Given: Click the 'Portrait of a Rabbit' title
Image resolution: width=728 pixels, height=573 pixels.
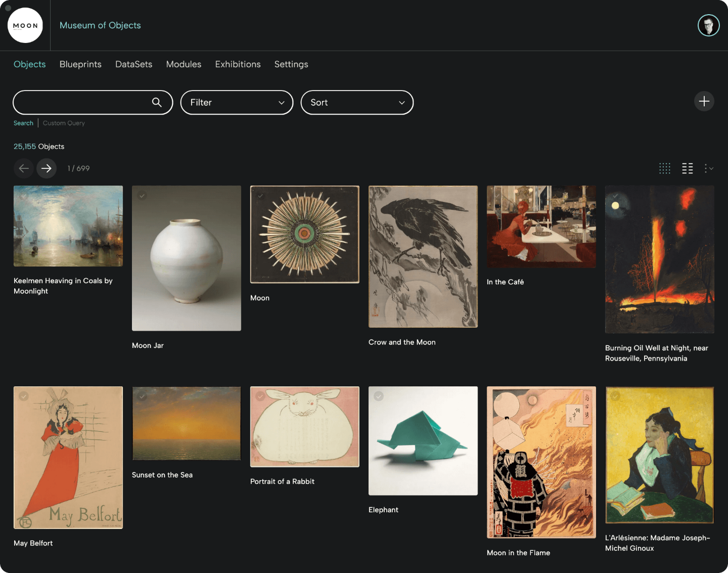Looking at the screenshot, I should click(x=282, y=481).
